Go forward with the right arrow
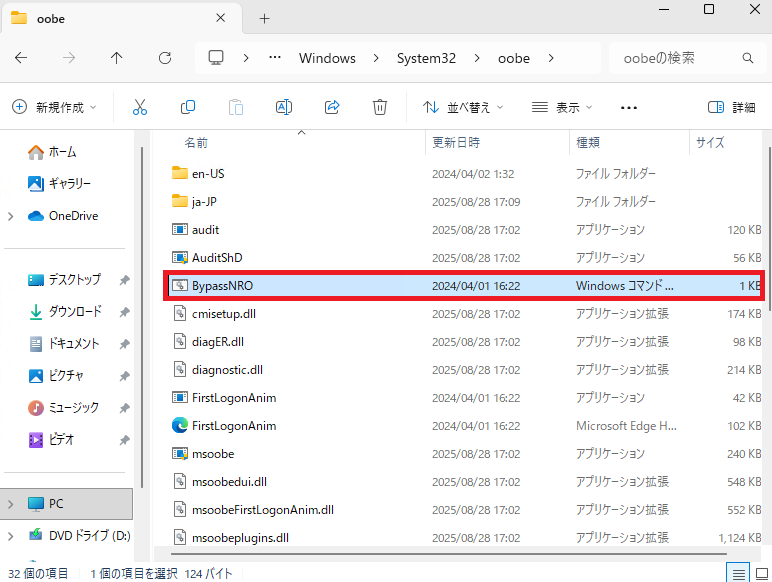772x582 pixels. (x=69, y=58)
